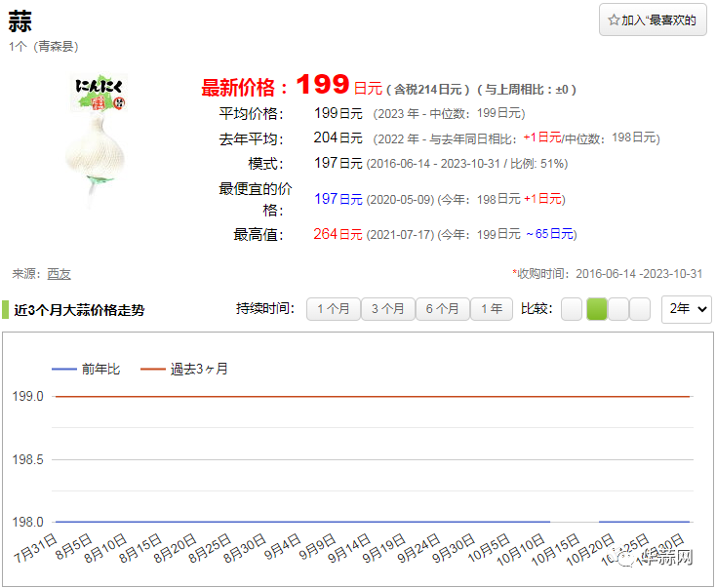The width and height of the screenshot is (716, 588).
Task: Expand the 2年 period dropdown
Action: 686,309
